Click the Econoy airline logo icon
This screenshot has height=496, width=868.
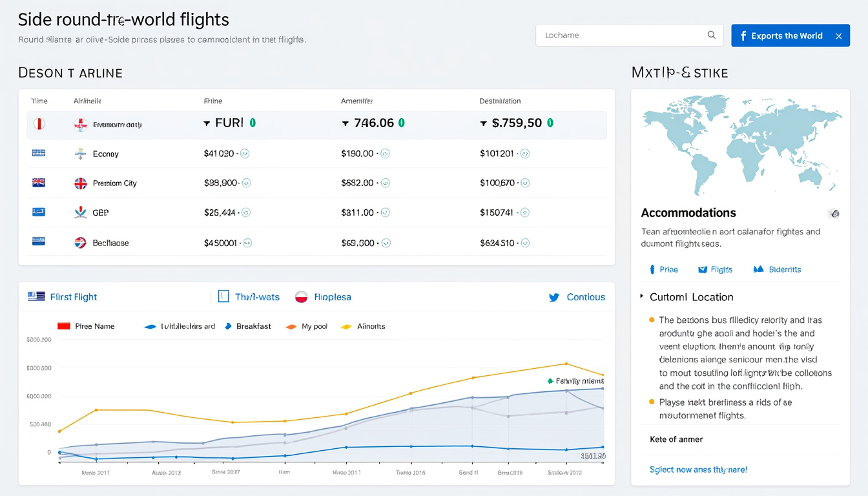click(81, 154)
